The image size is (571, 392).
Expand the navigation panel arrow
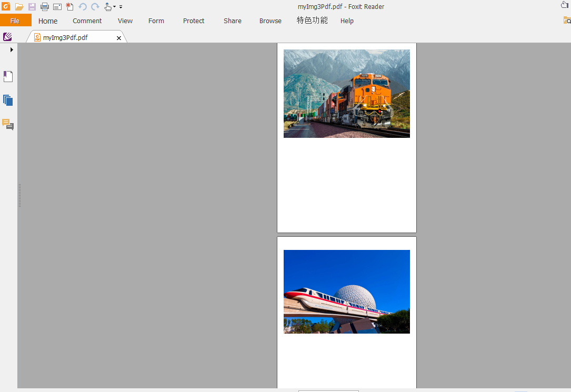coord(12,50)
